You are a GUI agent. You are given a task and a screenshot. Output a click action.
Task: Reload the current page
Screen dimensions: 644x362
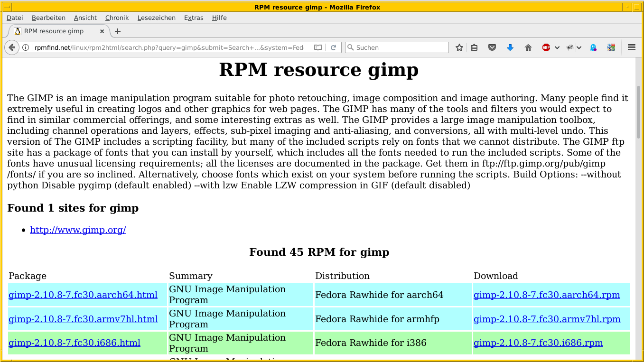334,47
